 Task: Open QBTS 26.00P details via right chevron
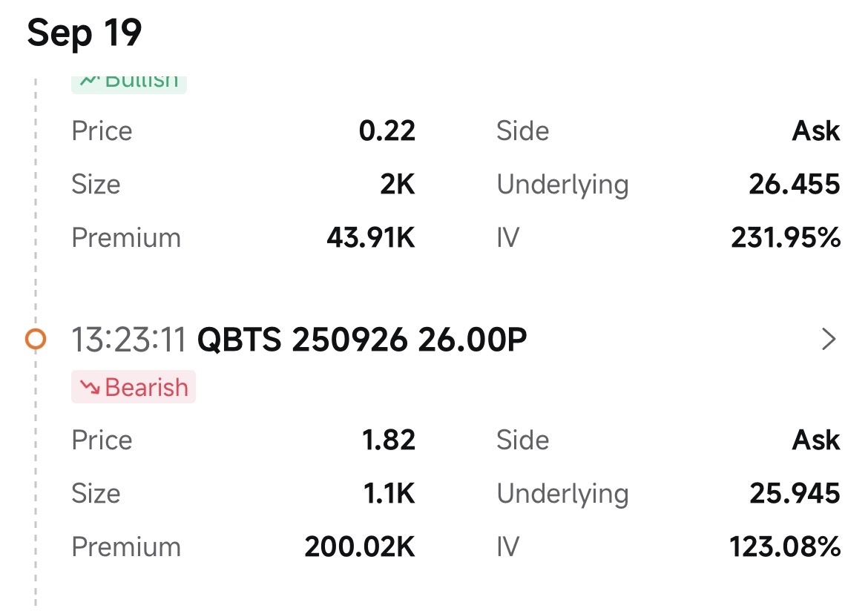click(829, 340)
